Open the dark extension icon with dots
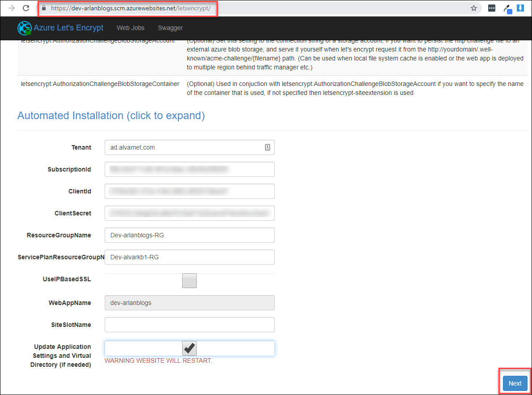 coord(492,8)
